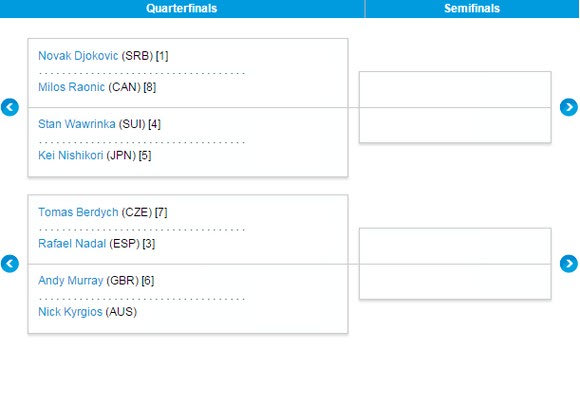Screen dimensions: 580x404
Task: Click the Djokovic versus Raonic match cell
Action: tap(188, 73)
